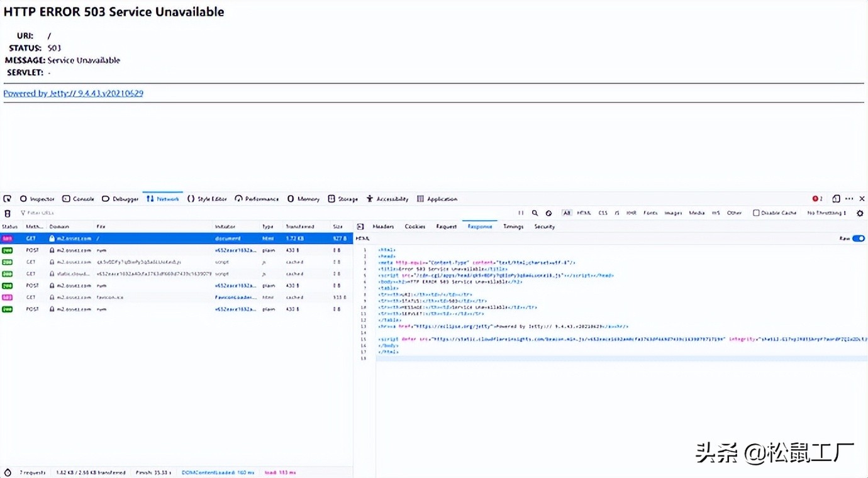Toggle the Fonts filter button
868x478 pixels.
point(650,213)
